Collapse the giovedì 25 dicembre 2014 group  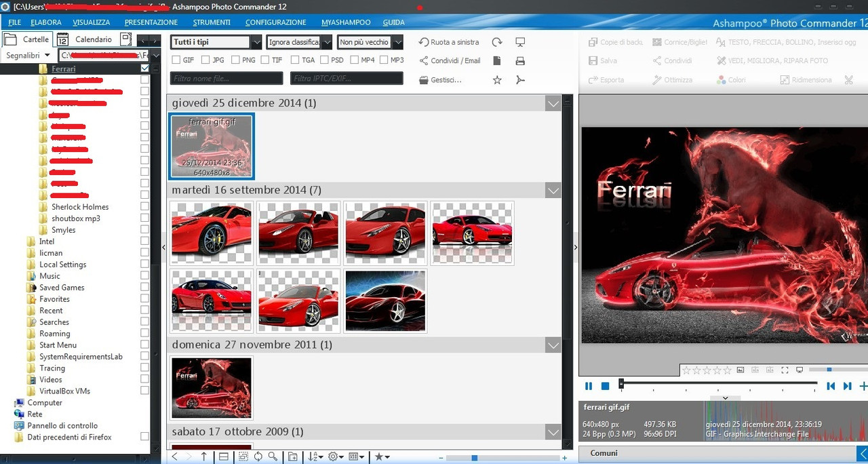553,103
